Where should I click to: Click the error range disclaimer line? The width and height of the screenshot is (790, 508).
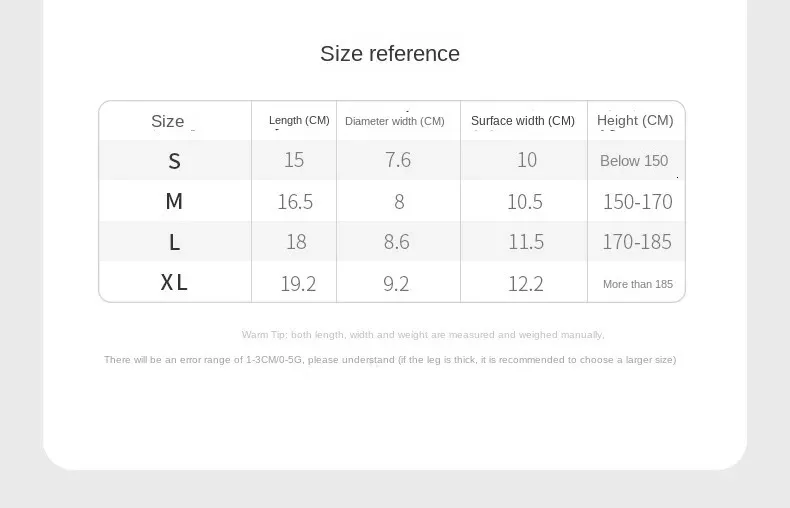(390, 360)
